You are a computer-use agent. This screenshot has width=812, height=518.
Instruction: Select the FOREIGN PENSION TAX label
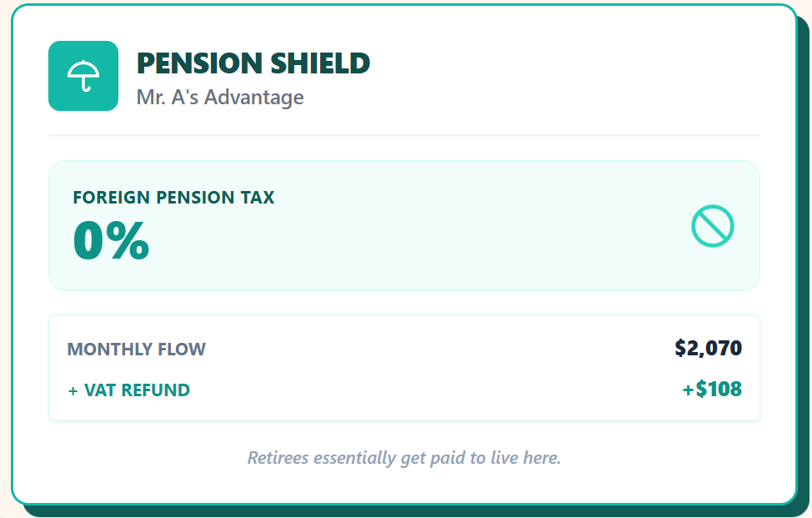[173, 198]
